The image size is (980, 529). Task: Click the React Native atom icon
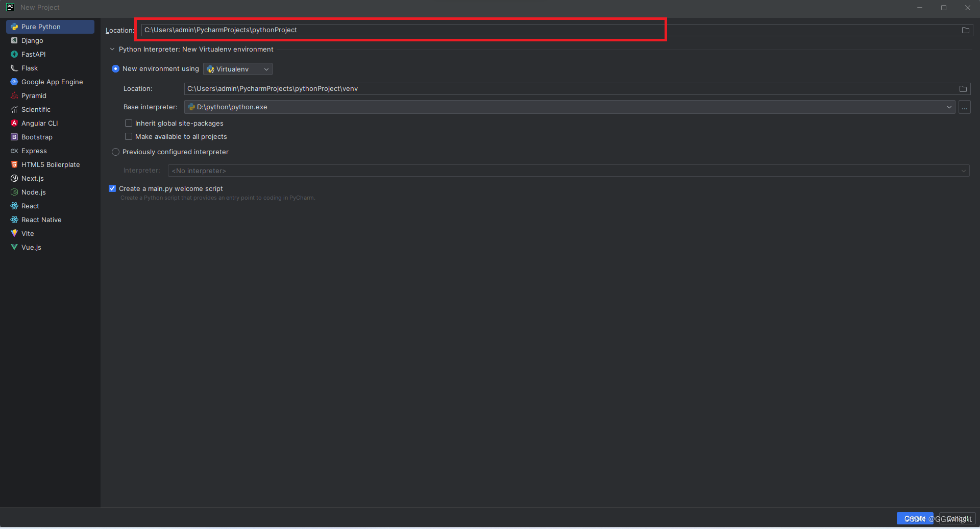(x=14, y=220)
